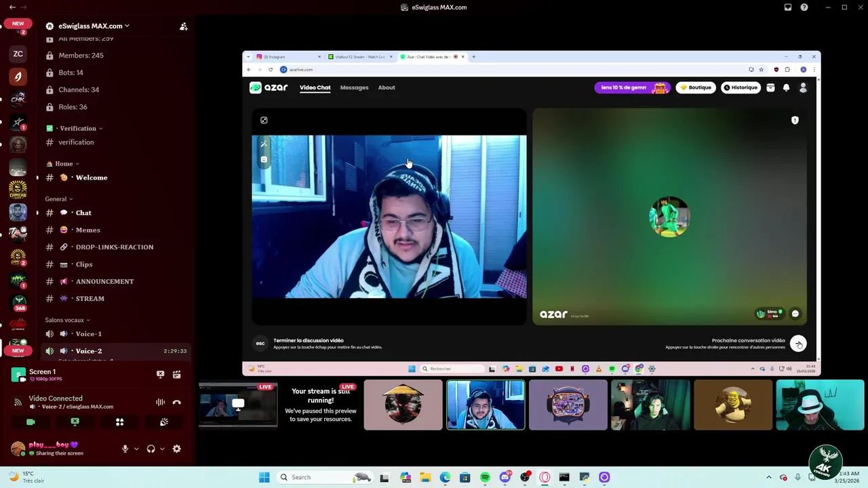Viewport: 868px width, 488px height.
Task: Click the 'Members: 245' stat channel
Action: click(115, 56)
